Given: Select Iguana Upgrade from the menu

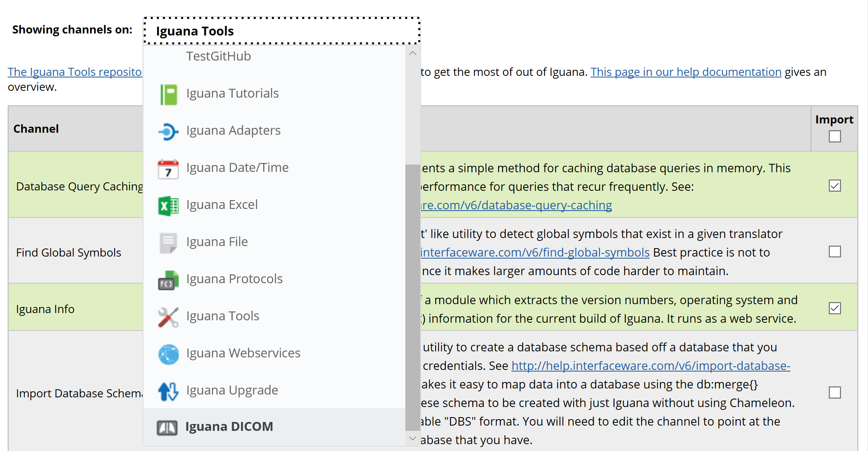Looking at the screenshot, I should (x=232, y=389).
